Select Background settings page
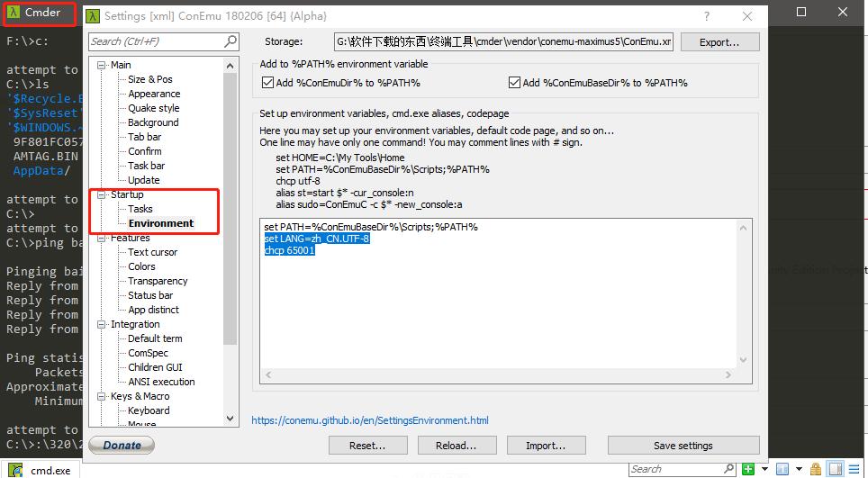868x478 pixels. (153, 122)
